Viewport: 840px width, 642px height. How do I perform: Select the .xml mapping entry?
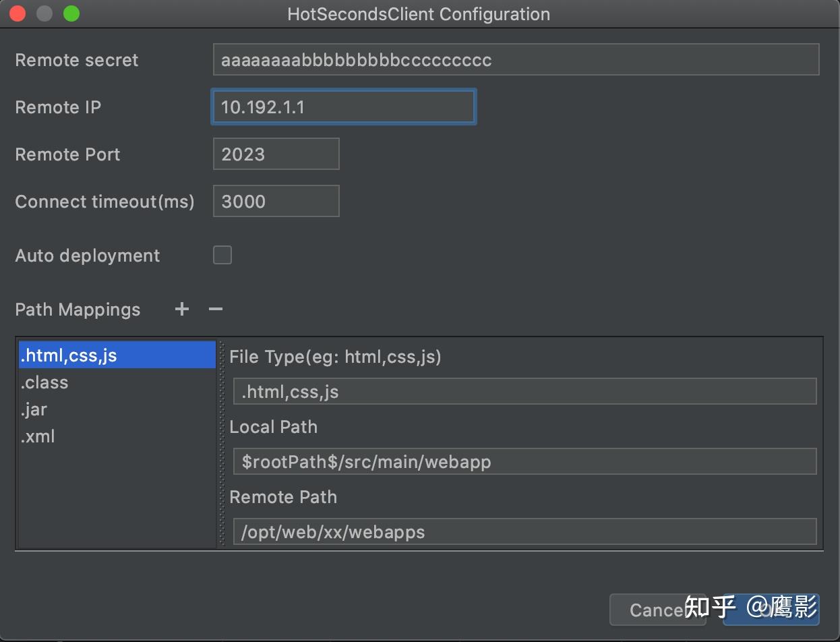click(38, 436)
